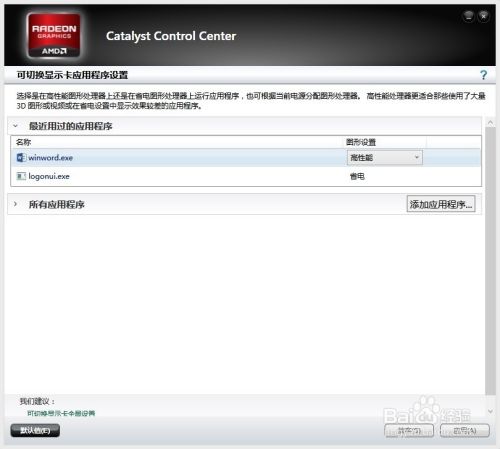Expand the 所有应用程序 section
The image size is (500, 449).
15,204
